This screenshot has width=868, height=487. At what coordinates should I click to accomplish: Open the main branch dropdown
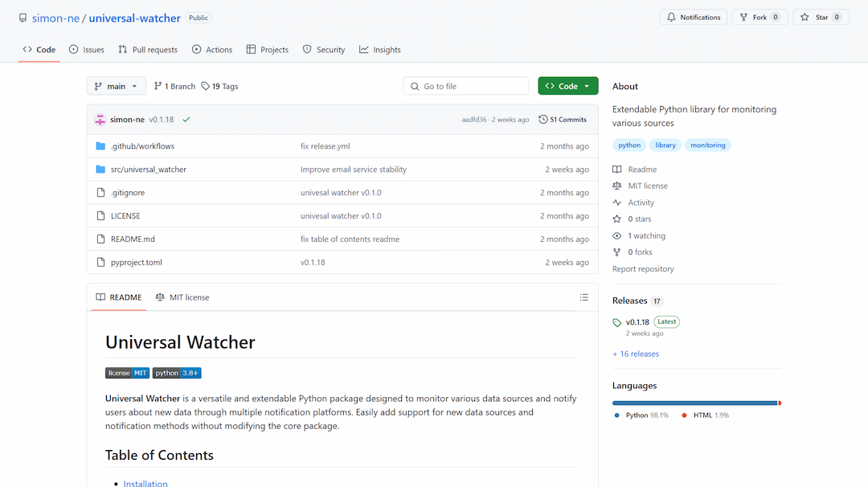click(117, 86)
